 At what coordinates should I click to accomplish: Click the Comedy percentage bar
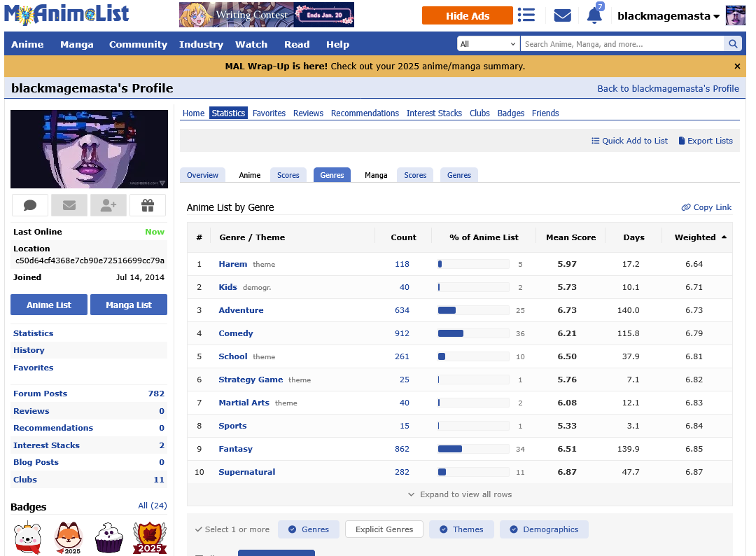(x=473, y=333)
